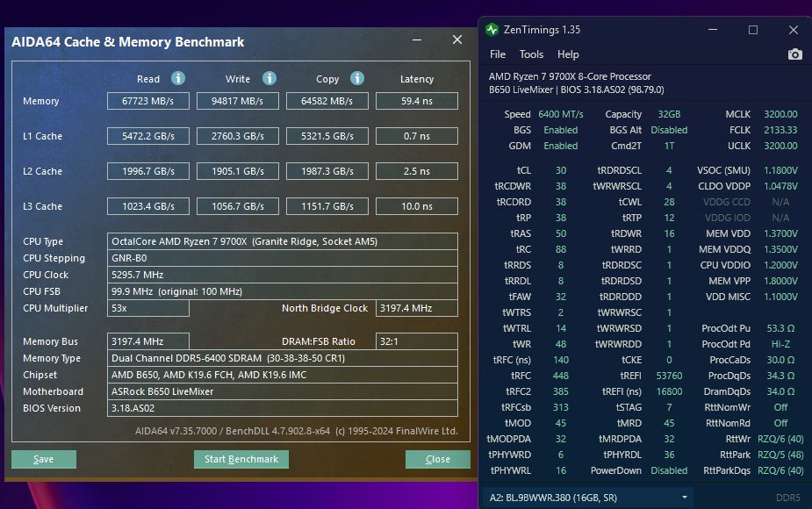Click the DRAM:FSB Ratio field 32:1
This screenshot has height=509, width=812.
[417, 341]
